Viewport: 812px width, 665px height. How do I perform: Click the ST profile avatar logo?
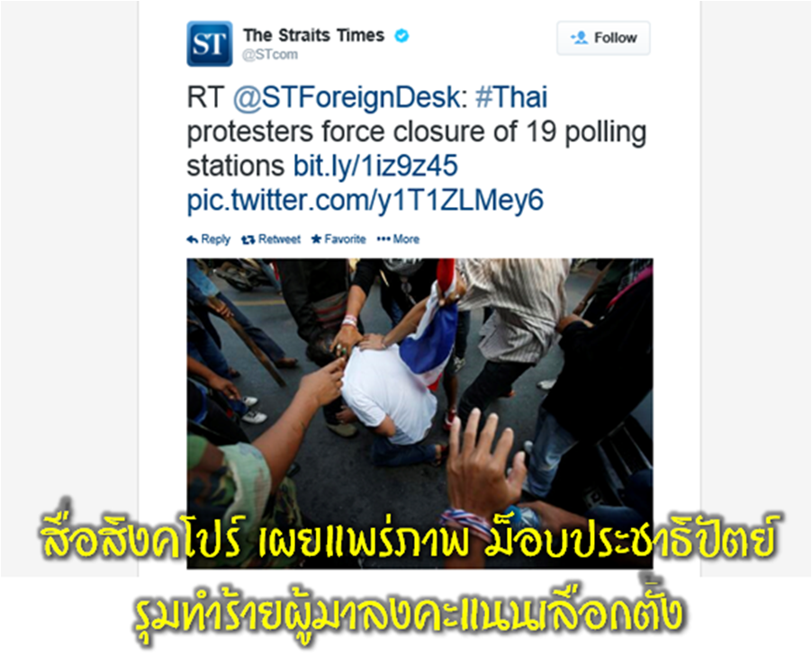pyautogui.click(x=209, y=43)
